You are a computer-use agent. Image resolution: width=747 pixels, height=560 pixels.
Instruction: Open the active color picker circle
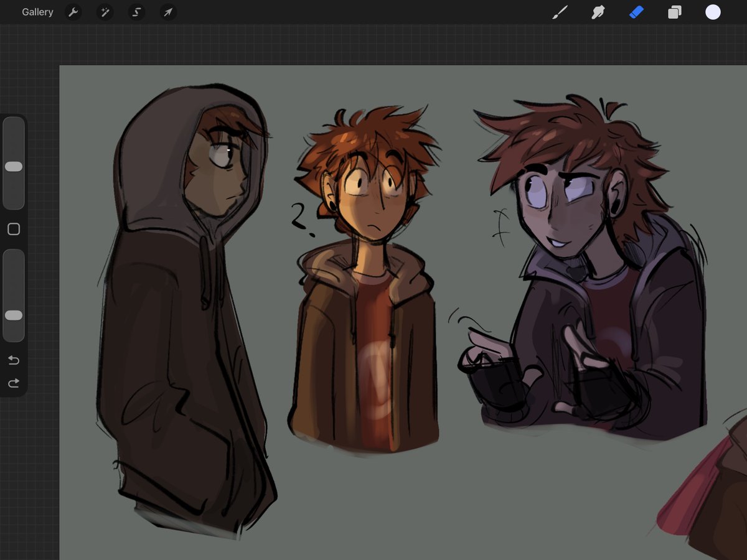coord(713,12)
